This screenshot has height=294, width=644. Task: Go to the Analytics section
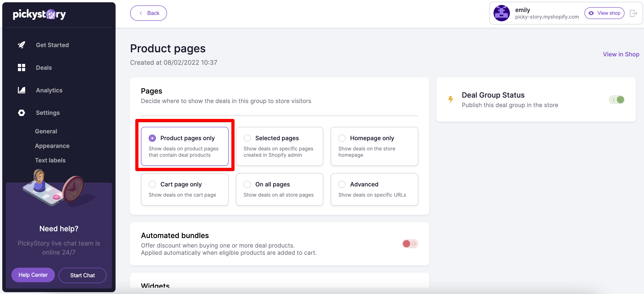49,90
